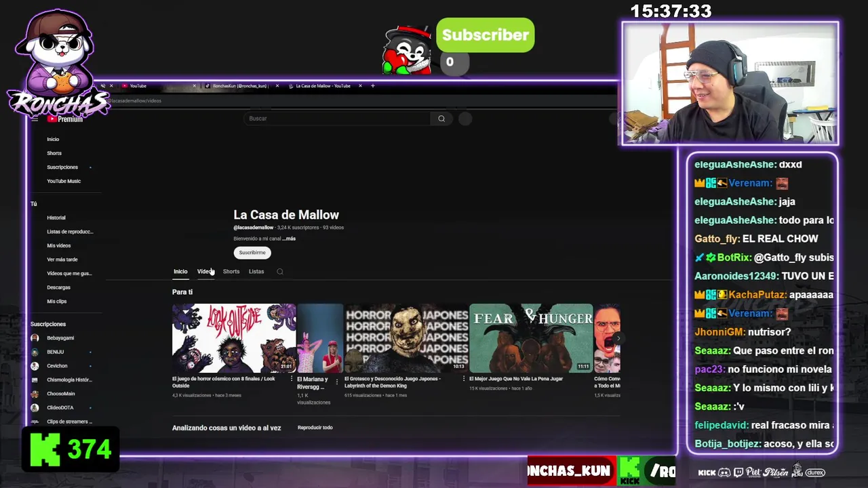
Task: Open Mis vídeos in sidebar
Action: point(59,245)
